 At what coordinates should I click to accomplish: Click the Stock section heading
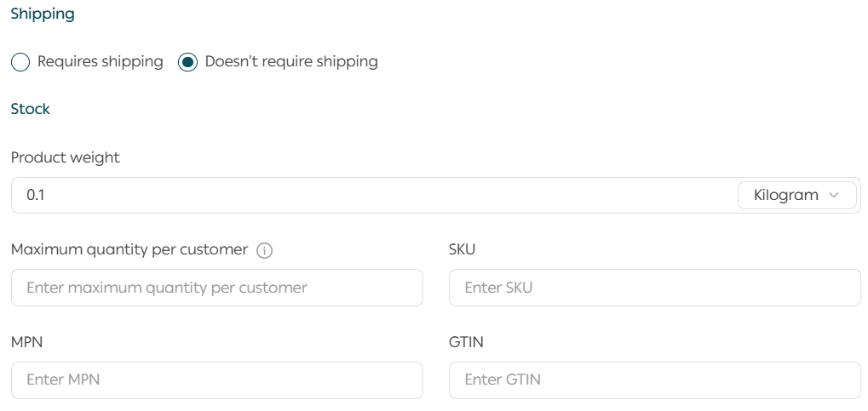tap(31, 109)
